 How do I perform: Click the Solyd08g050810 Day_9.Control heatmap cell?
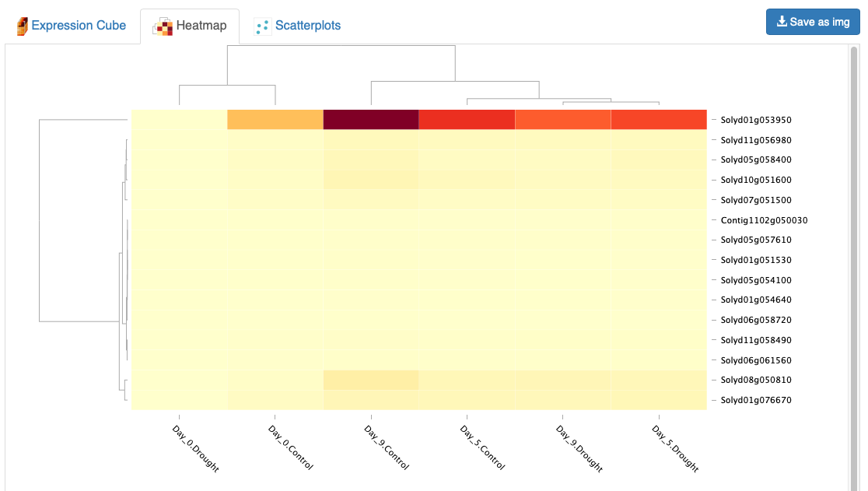371,380
